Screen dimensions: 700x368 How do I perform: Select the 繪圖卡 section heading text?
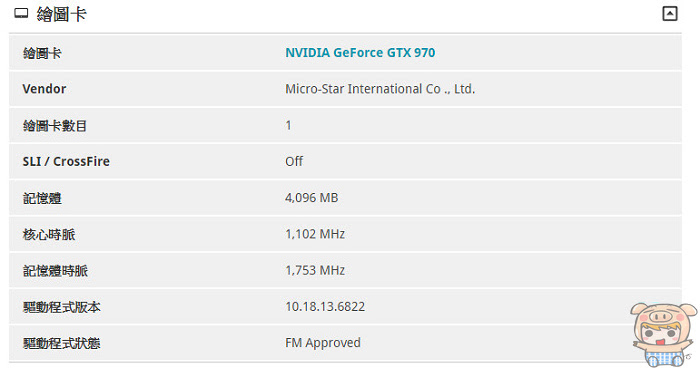click(62, 14)
